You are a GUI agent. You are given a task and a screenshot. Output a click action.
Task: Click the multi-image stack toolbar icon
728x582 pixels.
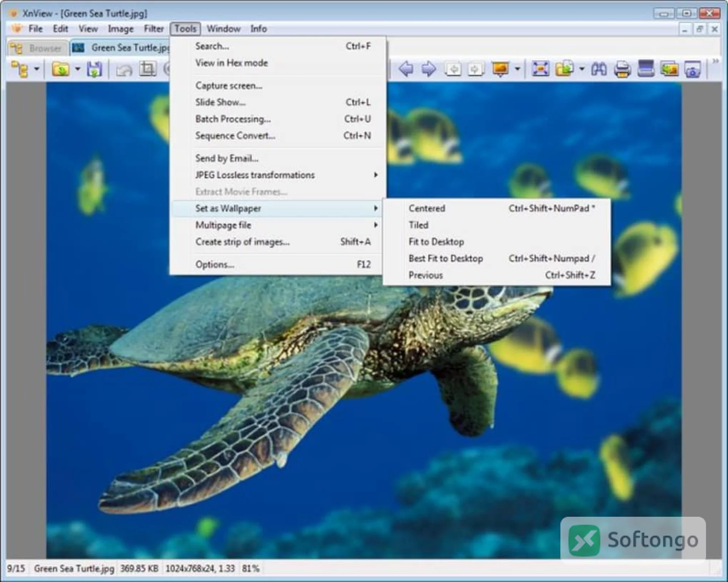point(669,69)
